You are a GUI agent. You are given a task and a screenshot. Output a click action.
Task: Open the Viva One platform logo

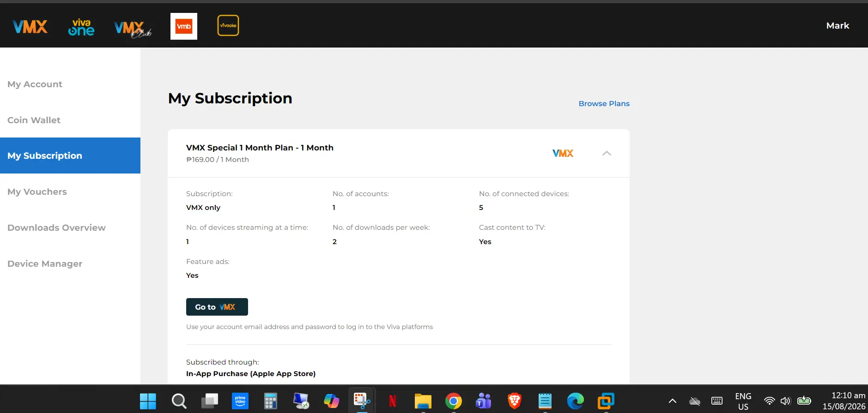[x=81, y=27]
